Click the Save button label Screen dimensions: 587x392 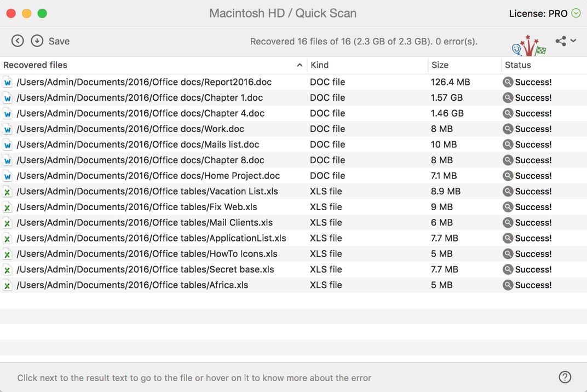tap(59, 41)
